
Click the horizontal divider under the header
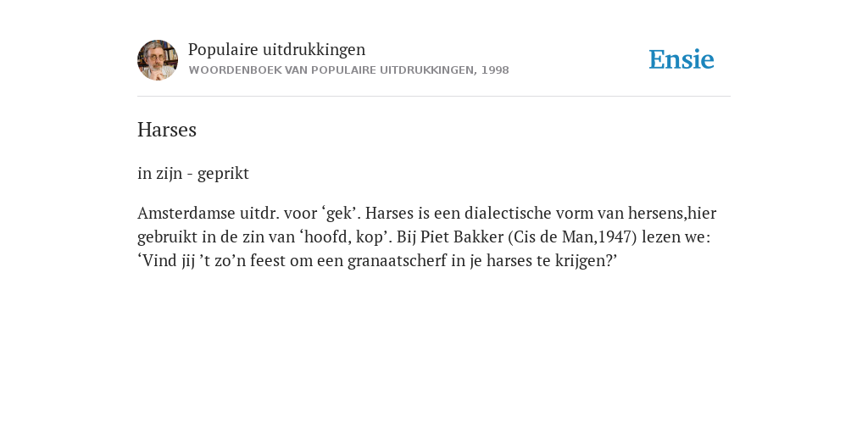click(x=434, y=97)
